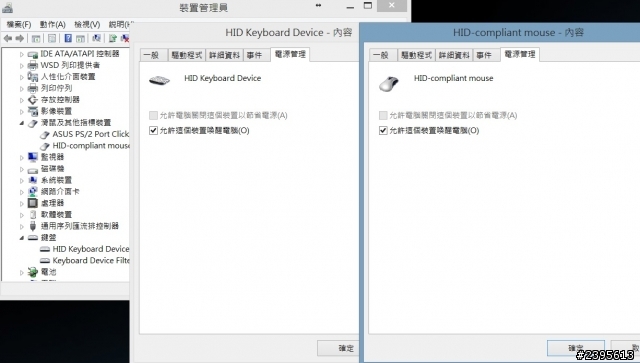Click the HID-compliant mouse dialog title bar
This screenshot has height=363, width=640.
pos(501,33)
